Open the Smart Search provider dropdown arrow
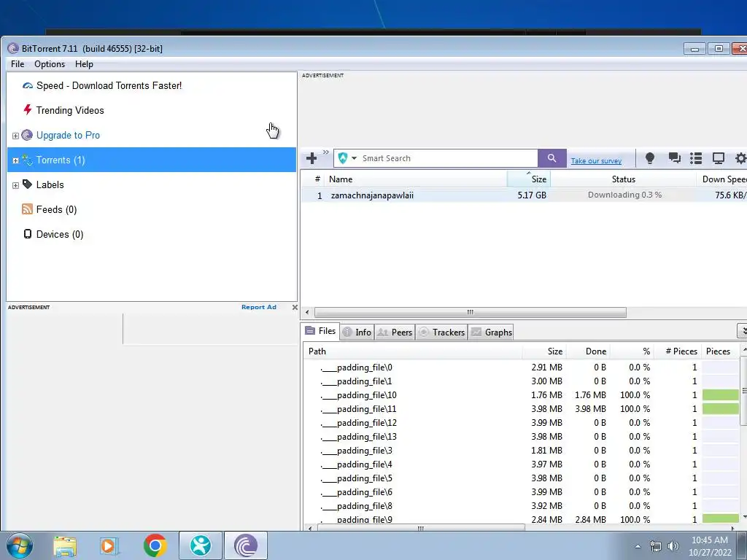Screen dimensions: 747x560 click(354, 158)
